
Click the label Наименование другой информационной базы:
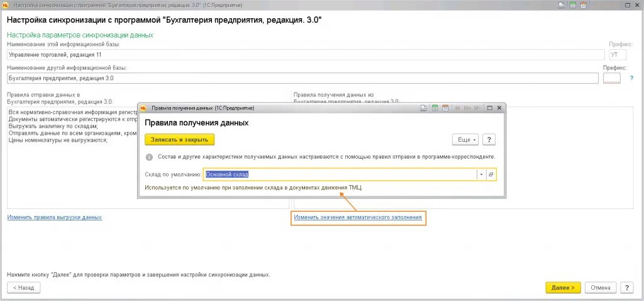[x=67, y=67]
